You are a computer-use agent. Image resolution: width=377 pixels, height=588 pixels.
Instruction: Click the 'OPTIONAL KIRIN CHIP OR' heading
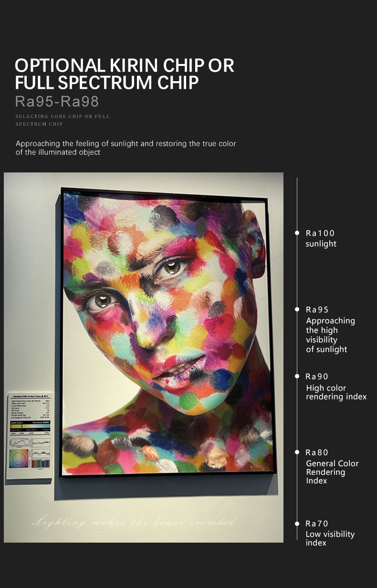pos(125,65)
